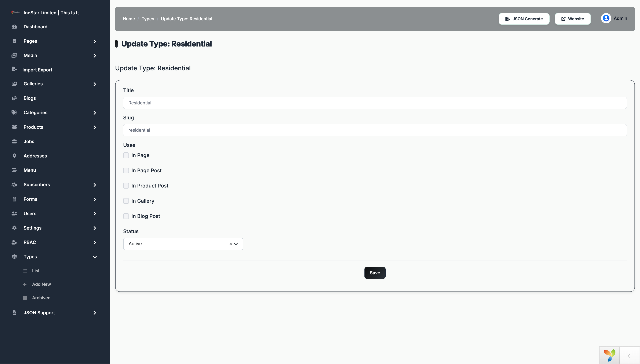This screenshot has height=364, width=640.
Task: Open the Users menu item
Action: click(x=30, y=213)
